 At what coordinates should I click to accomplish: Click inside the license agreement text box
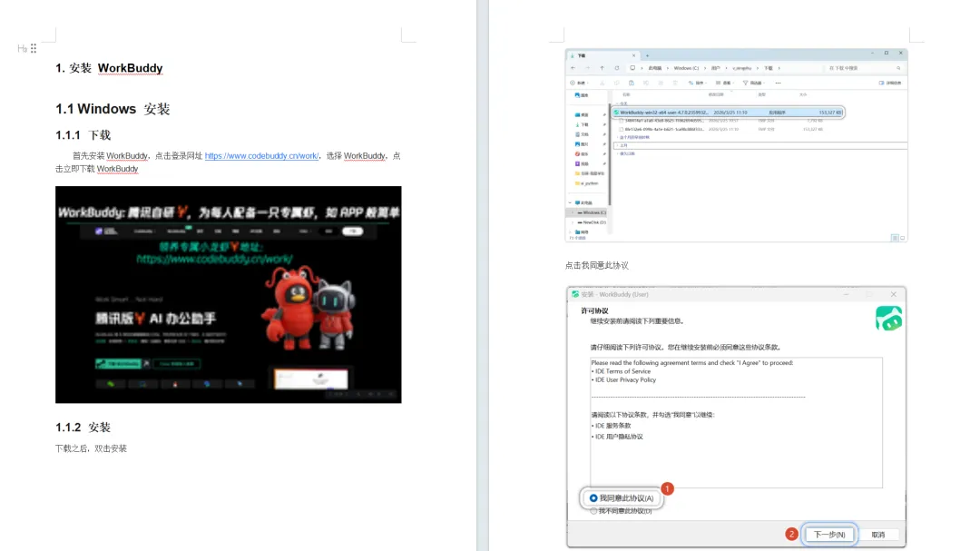pos(736,423)
